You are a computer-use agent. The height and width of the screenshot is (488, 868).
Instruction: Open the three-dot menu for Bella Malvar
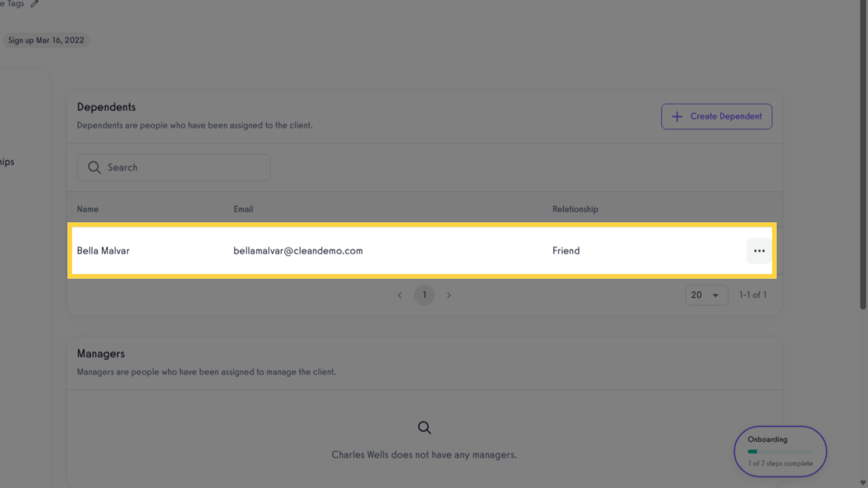pyautogui.click(x=759, y=251)
